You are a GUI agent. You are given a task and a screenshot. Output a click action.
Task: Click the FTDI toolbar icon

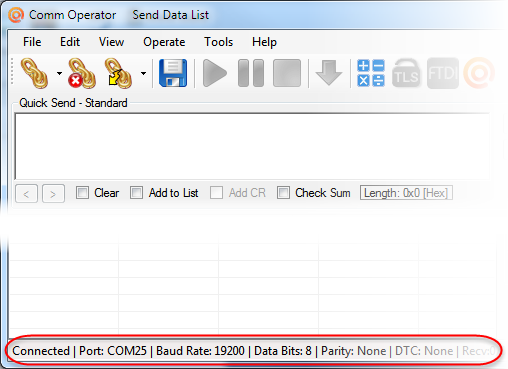pyautogui.click(x=443, y=73)
